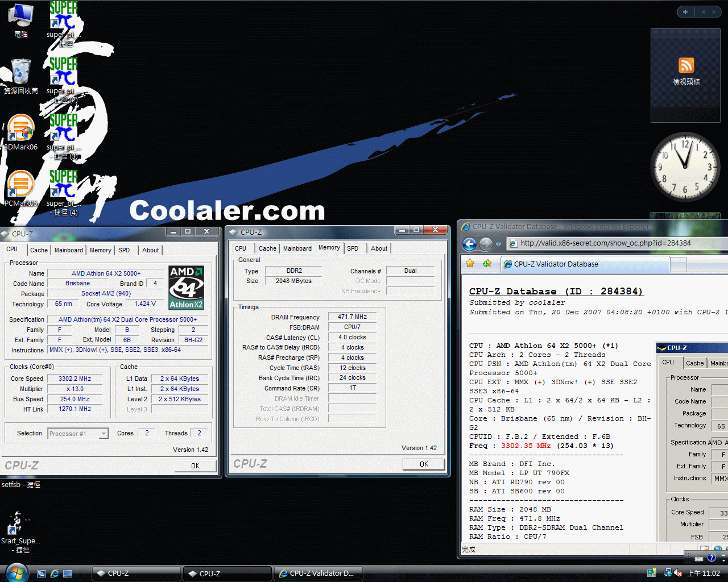Open a new Internet Explorer tab
Image resolution: width=728 pixels, height=582 pixels.
[678, 265]
